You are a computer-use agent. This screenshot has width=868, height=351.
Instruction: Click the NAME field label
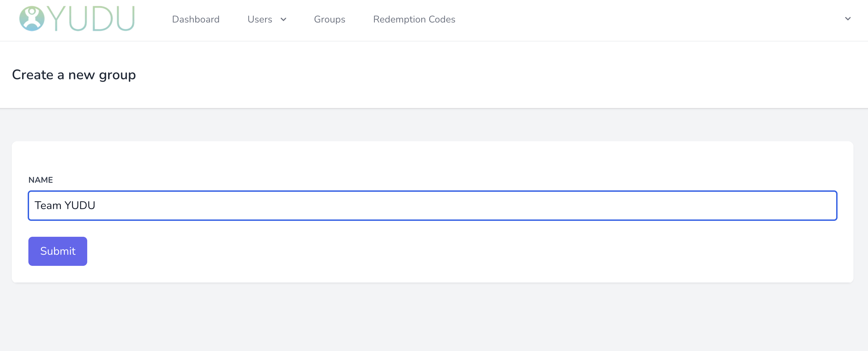[x=40, y=180]
